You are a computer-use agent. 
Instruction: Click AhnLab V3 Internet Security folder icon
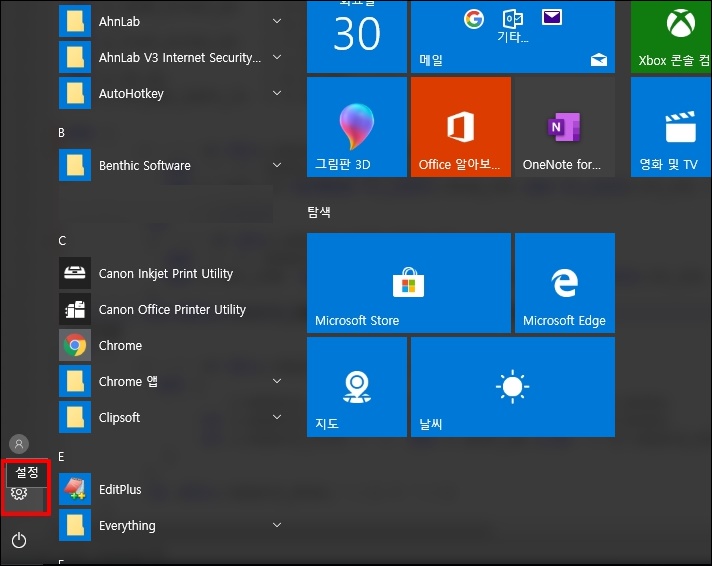pos(75,57)
